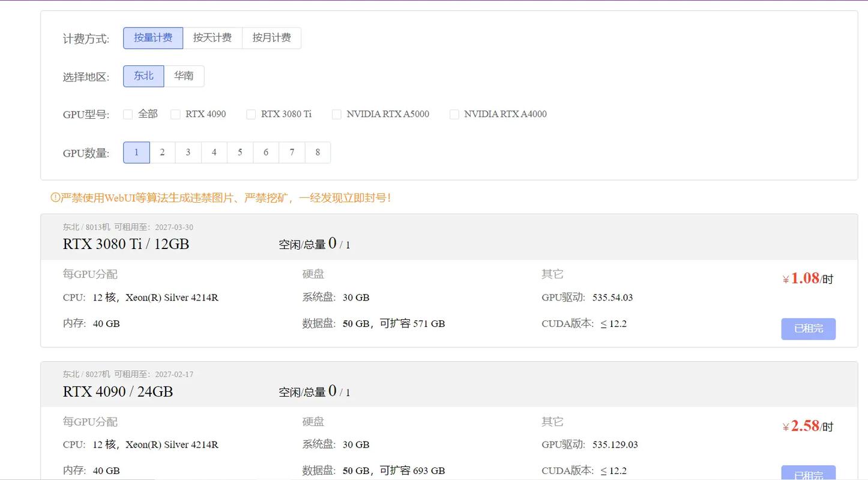
Task: Click 已租完 button for RTX 3080 Ti
Action: [x=808, y=329]
